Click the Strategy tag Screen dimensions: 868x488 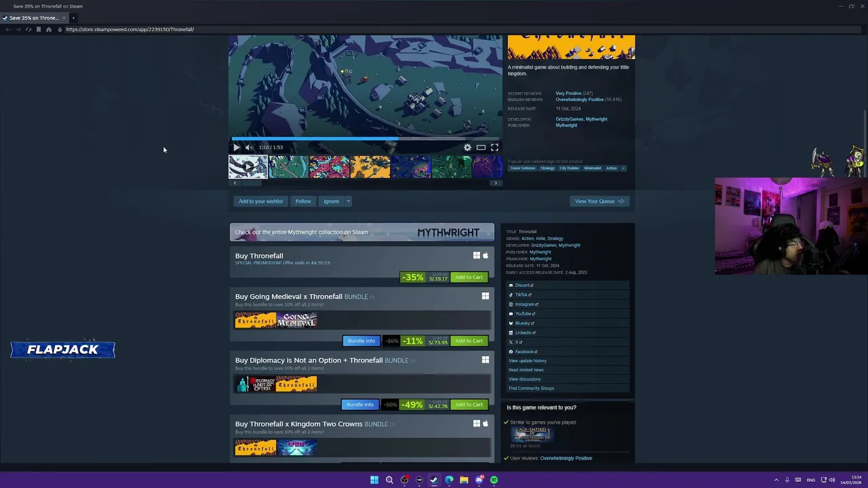point(547,168)
